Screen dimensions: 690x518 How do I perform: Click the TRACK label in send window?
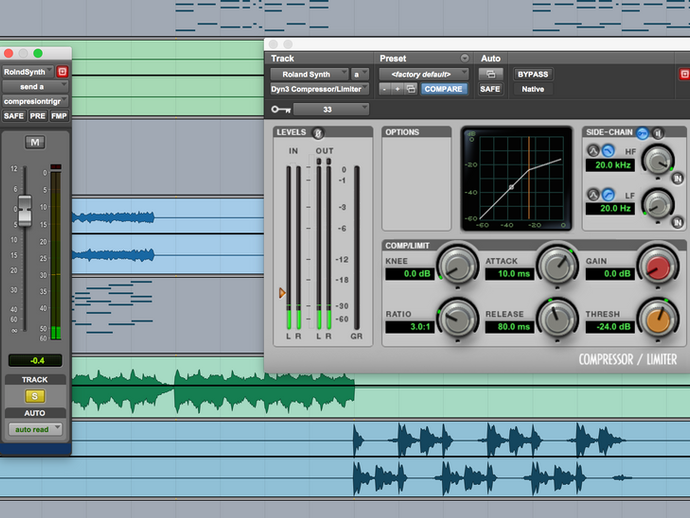click(x=35, y=379)
